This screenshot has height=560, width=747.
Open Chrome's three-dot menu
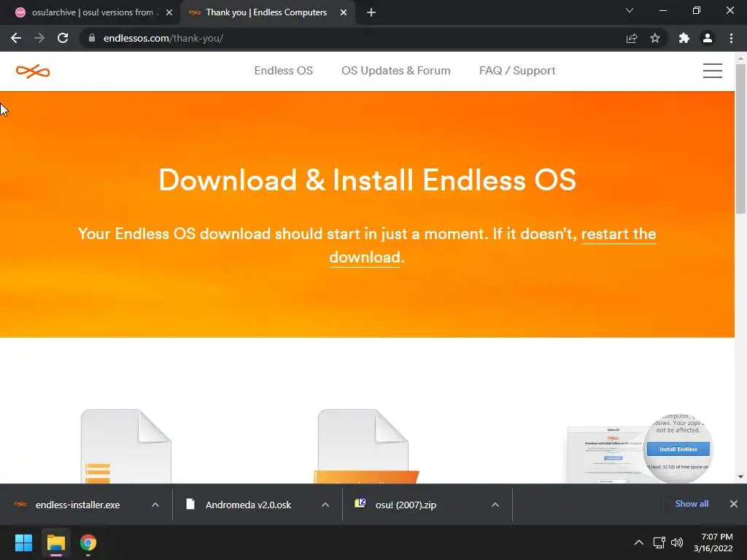click(731, 38)
